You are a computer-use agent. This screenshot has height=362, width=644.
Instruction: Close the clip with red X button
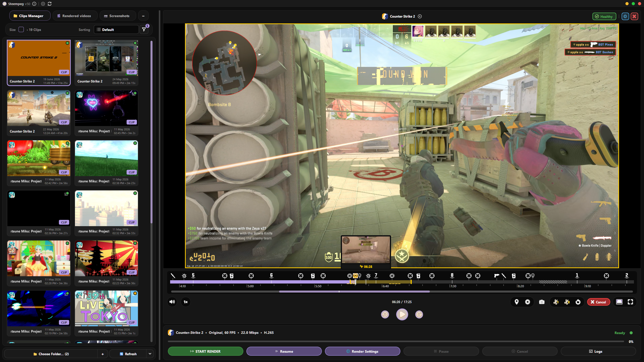pos(634,16)
